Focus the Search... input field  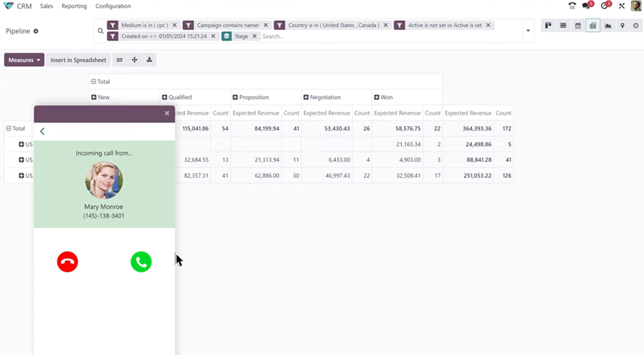coord(390,36)
